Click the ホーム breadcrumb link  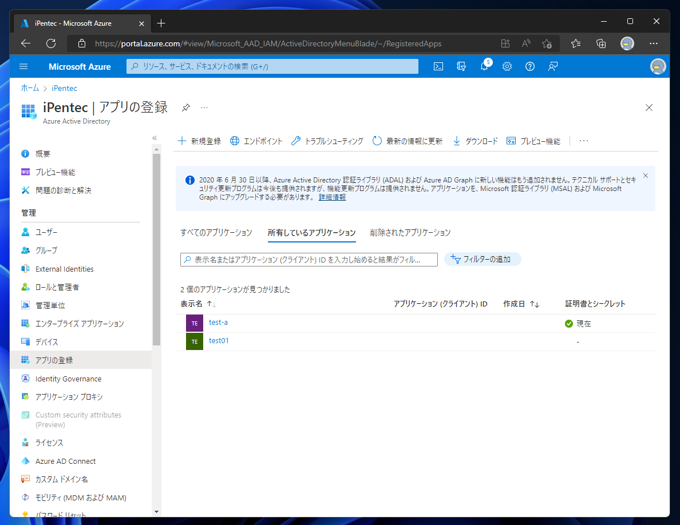pyautogui.click(x=30, y=88)
